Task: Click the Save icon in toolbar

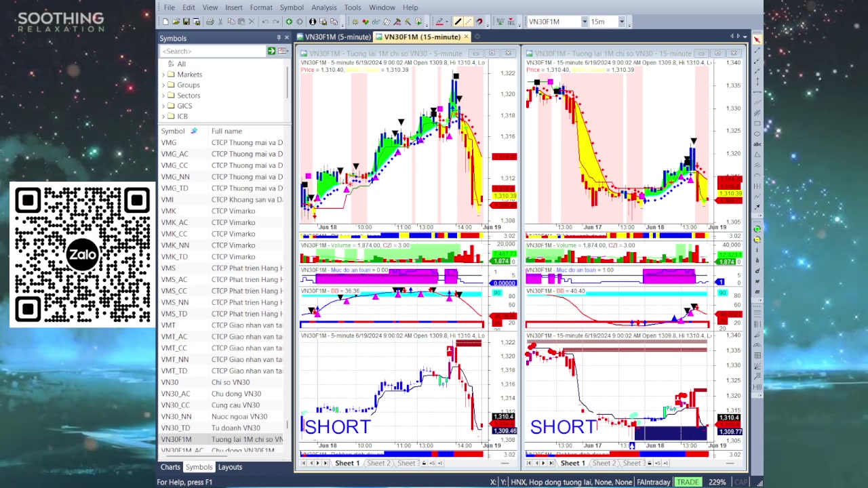Action: pyautogui.click(x=186, y=22)
